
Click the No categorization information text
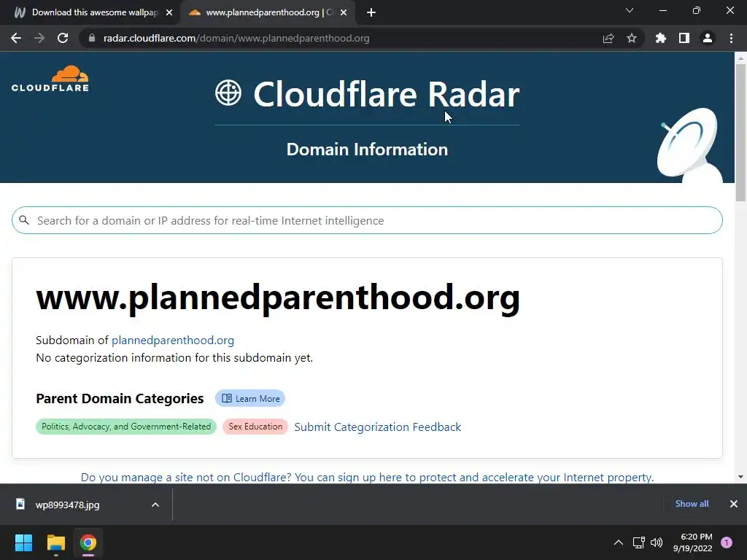point(174,357)
